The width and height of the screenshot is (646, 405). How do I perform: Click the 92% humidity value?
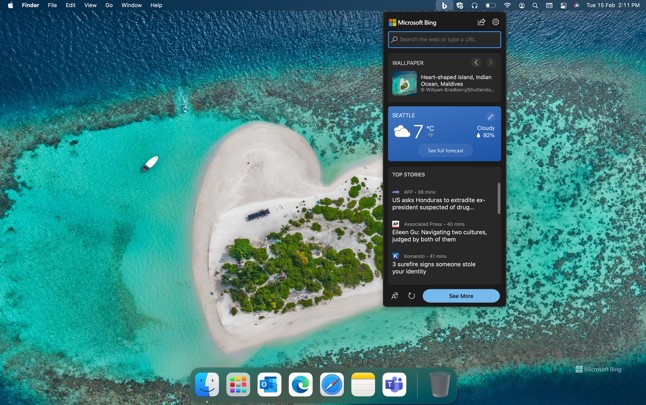point(489,135)
